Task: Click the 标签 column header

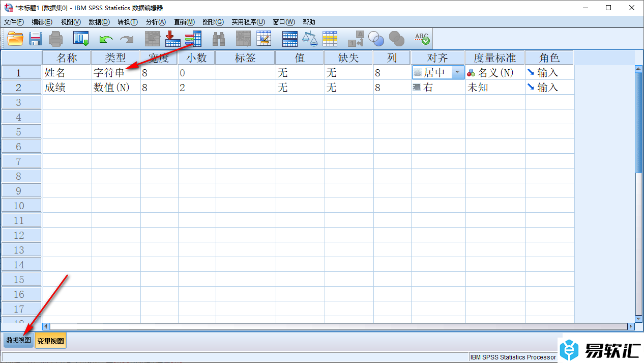Action: coord(245,58)
